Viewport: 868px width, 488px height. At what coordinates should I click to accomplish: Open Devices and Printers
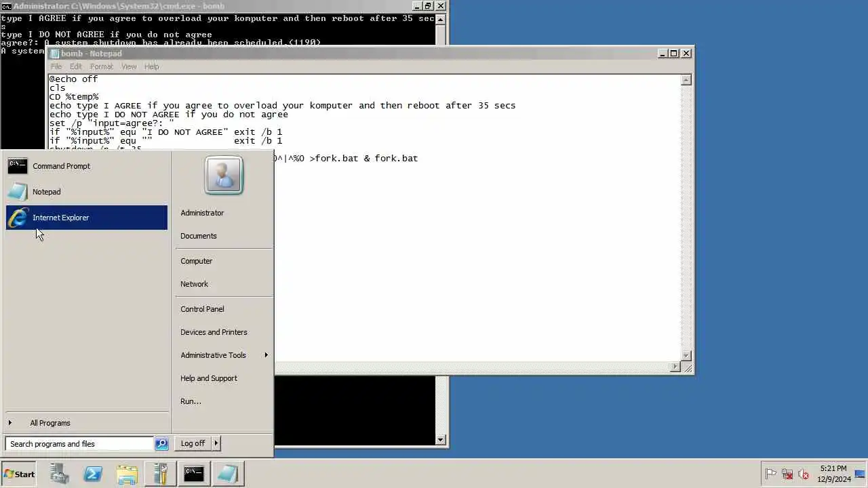pyautogui.click(x=214, y=332)
